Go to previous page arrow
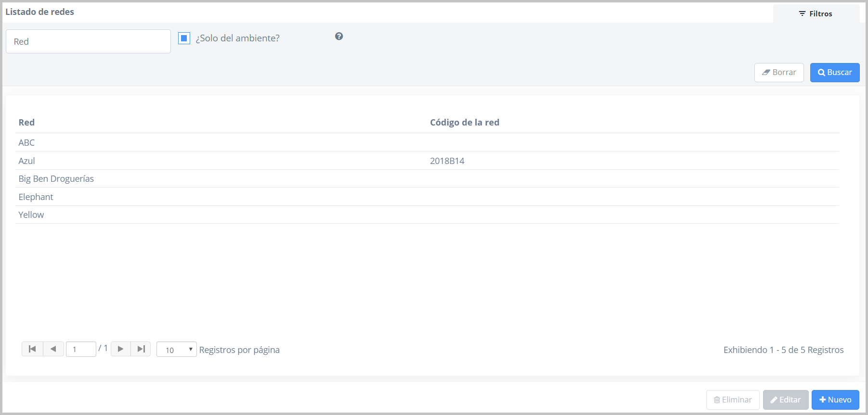Viewport: 868px width, 415px height. tap(53, 349)
